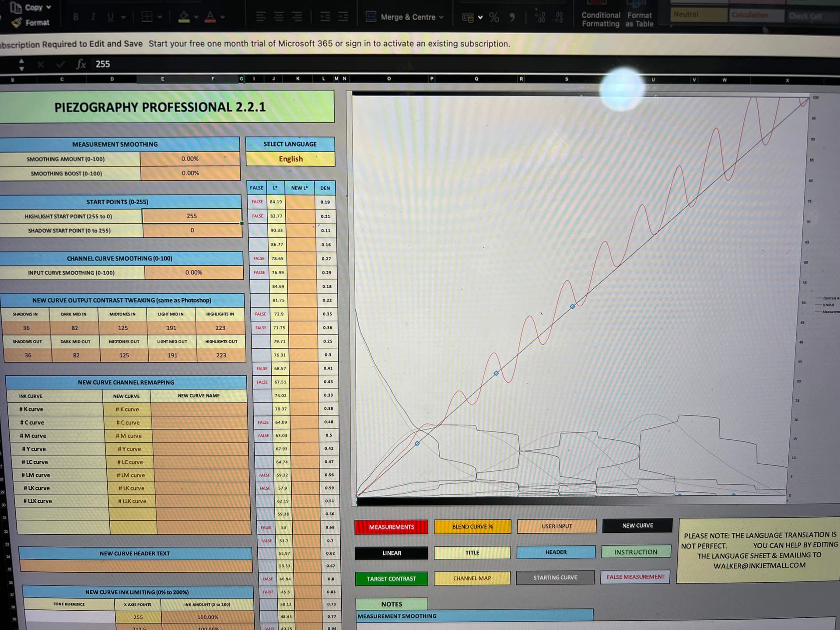Select the Input Curve Smoothing 0.00% cell

coord(194,273)
